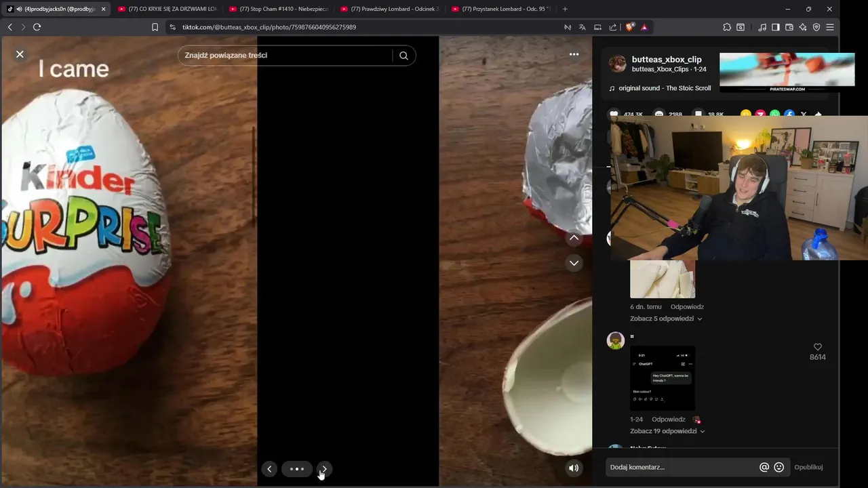Open the cream-colored comment image thumbnail
This screenshot has height=488, width=868.
pos(663,279)
